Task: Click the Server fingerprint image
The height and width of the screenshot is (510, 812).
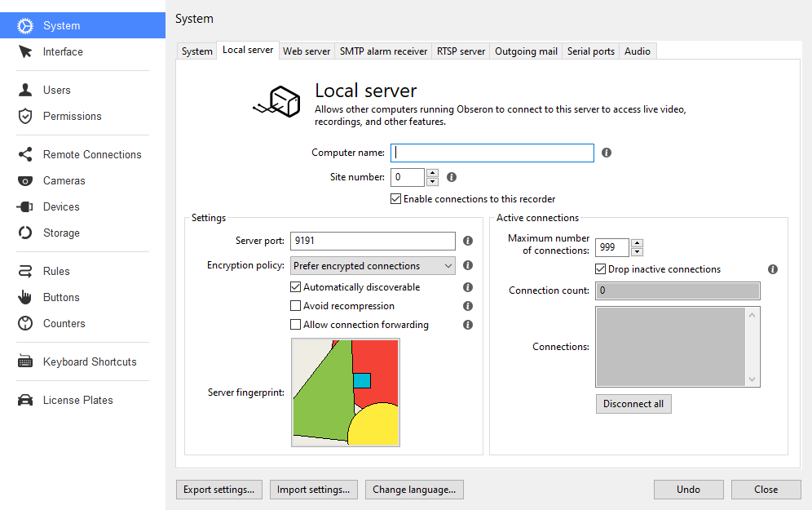Action: [346, 392]
